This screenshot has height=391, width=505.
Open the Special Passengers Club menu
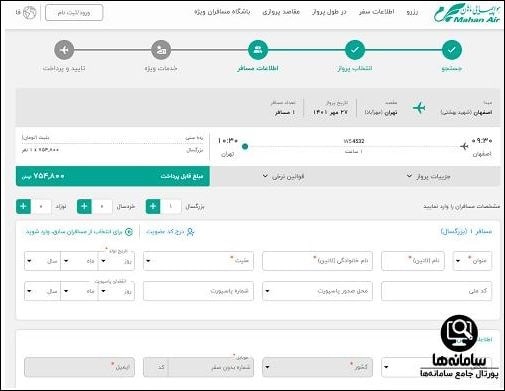tap(222, 12)
